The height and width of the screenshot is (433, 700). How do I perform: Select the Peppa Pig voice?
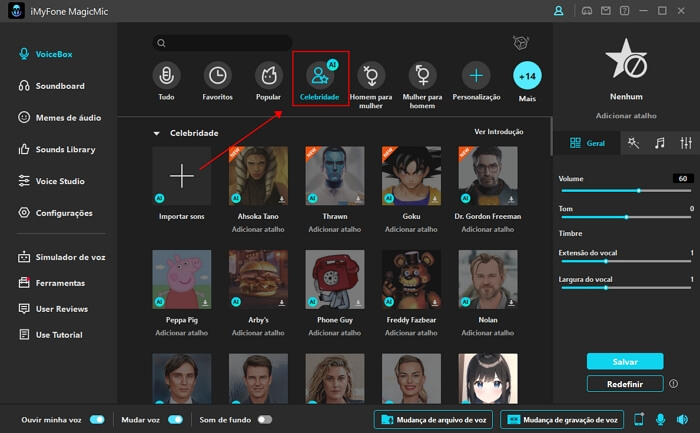pos(182,279)
